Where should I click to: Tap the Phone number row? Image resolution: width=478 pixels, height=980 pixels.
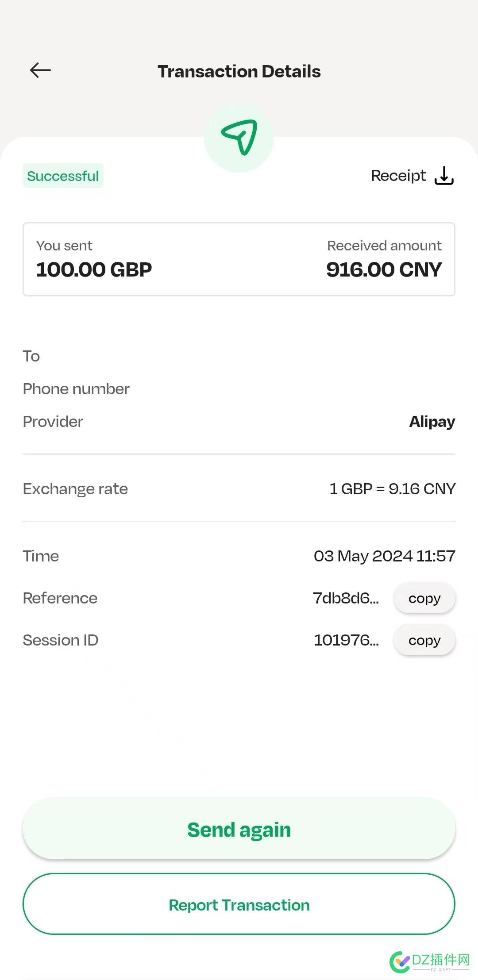(x=239, y=389)
